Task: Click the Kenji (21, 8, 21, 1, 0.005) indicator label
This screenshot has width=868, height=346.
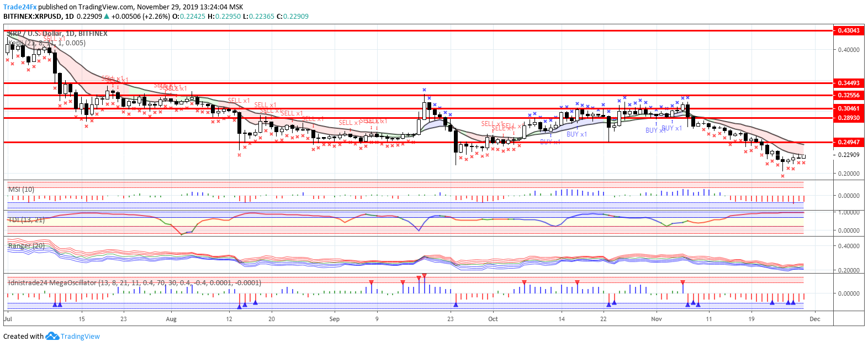Action: coord(46,43)
